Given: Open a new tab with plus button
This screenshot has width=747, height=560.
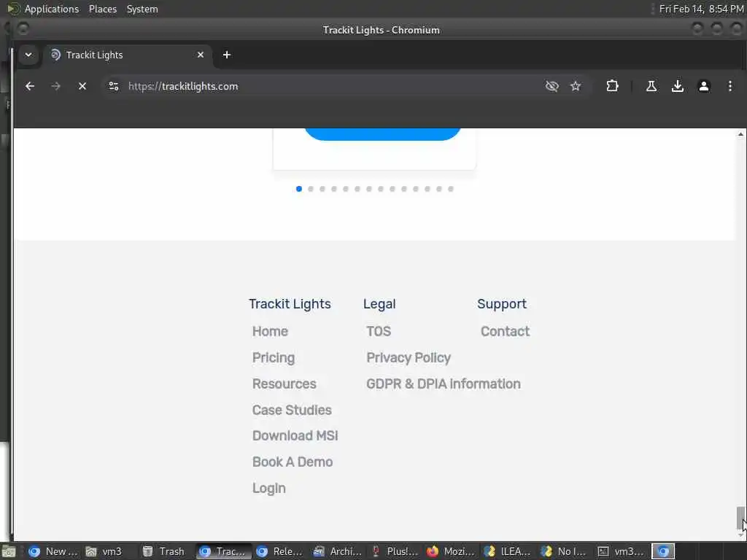Looking at the screenshot, I should click(x=227, y=55).
